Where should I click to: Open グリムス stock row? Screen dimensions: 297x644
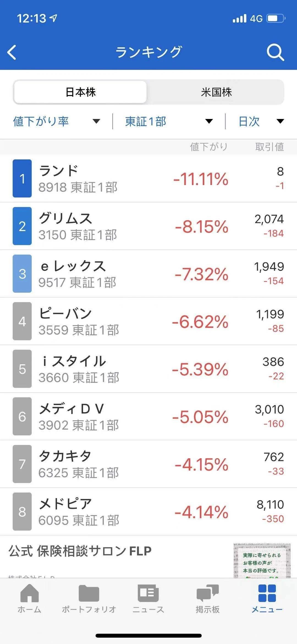coord(148,226)
